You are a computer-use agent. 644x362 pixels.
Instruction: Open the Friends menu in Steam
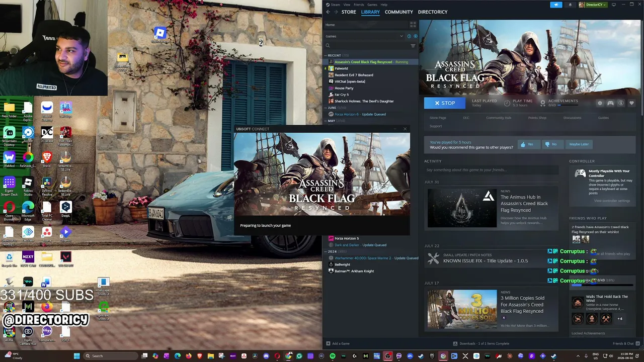pyautogui.click(x=359, y=5)
